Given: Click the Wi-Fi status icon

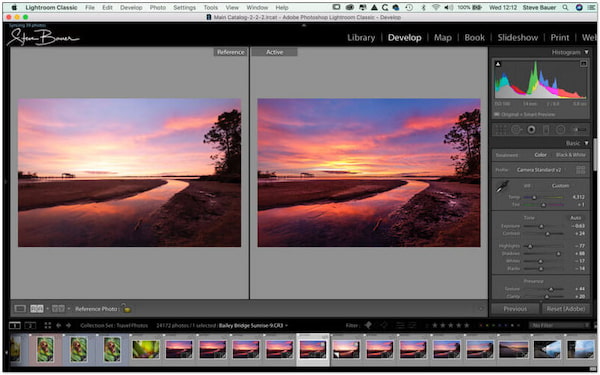Looking at the screenshot, I should tap(436, 7).
